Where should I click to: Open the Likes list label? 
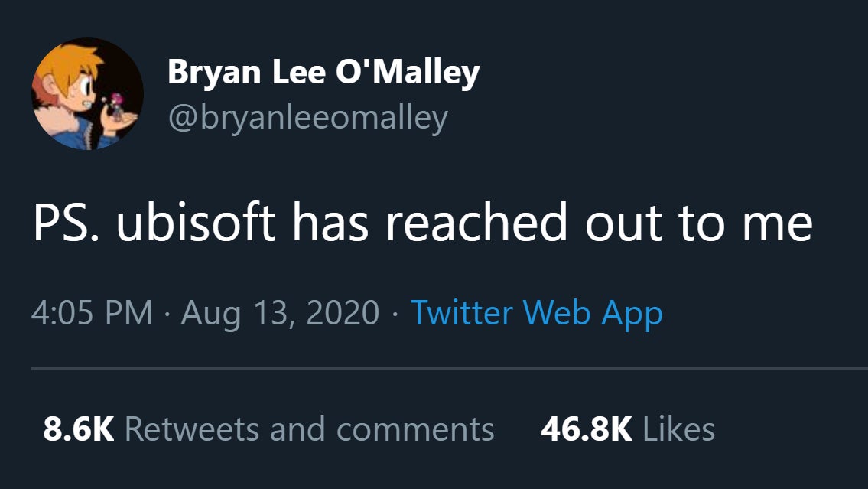[678, 429]
